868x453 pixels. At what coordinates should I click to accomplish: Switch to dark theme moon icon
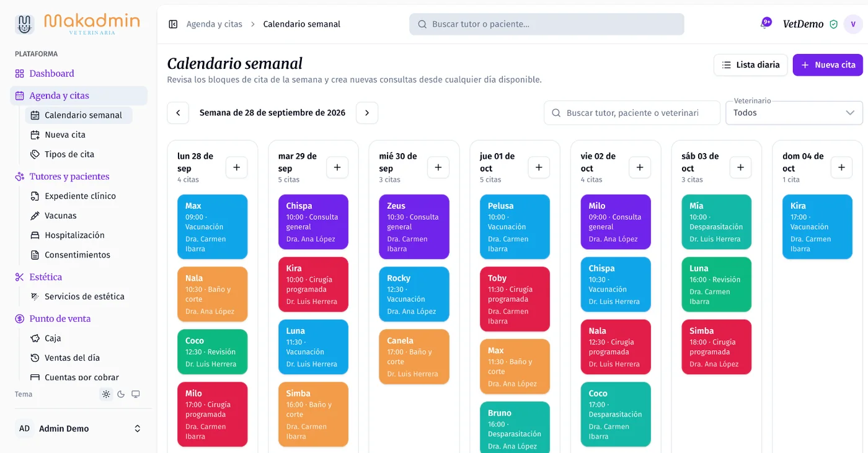(121, 394)
